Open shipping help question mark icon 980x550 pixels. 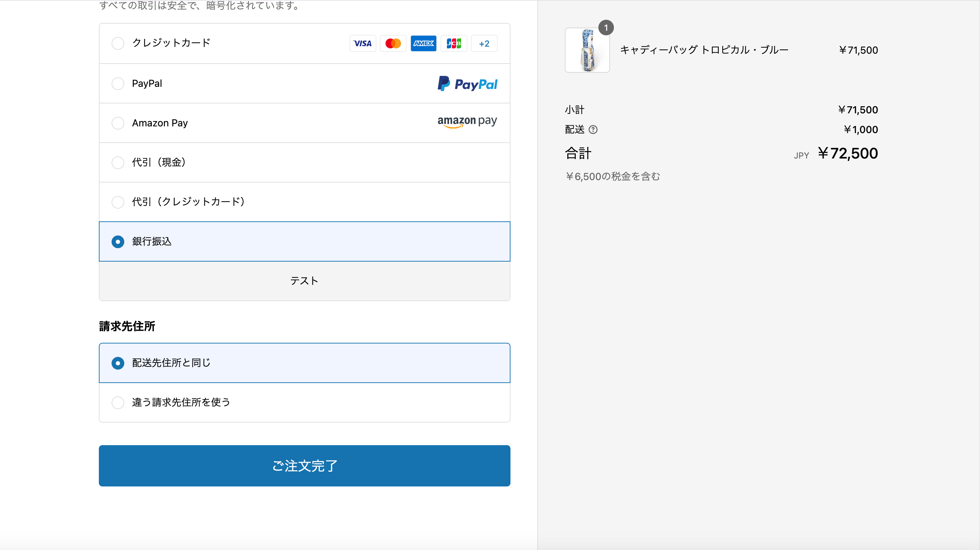tap(593, 130)
